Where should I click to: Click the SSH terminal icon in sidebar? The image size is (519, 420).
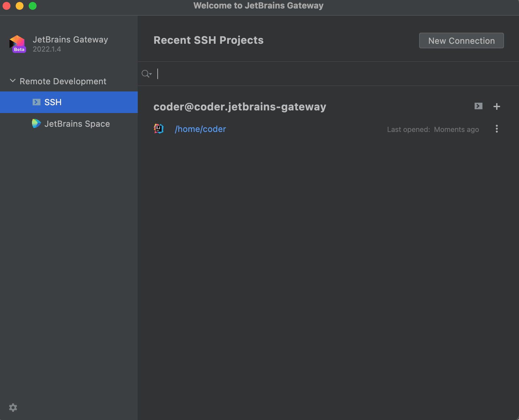click(x=37, y=102)
